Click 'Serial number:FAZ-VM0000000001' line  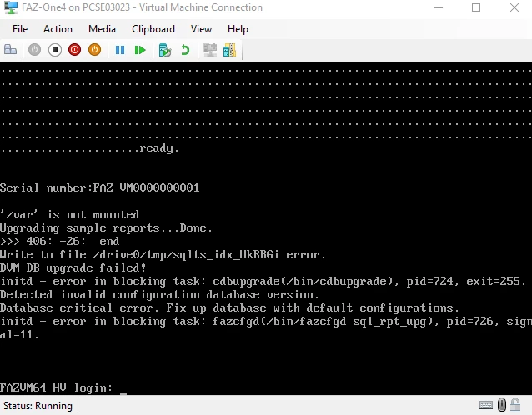click(x=100, y=187)
